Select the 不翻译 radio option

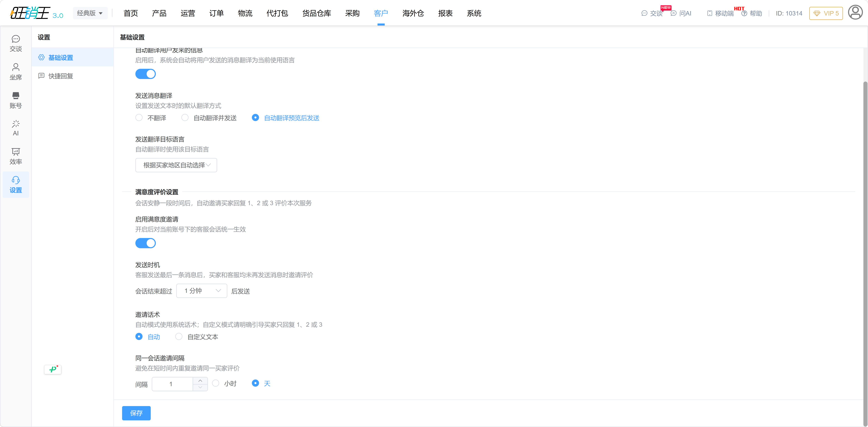click(151, 118)
